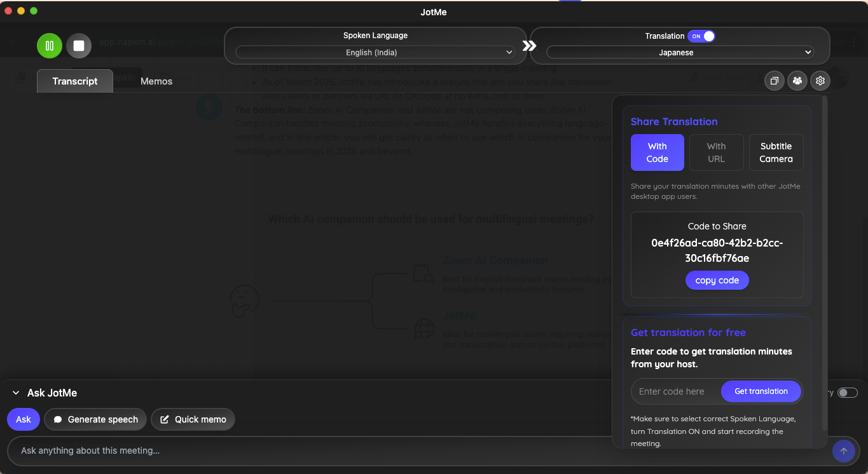This screenshot has height=474, width=868.
Task: Focus the Ask anything about this meeting field
Action: pos(420,451)
